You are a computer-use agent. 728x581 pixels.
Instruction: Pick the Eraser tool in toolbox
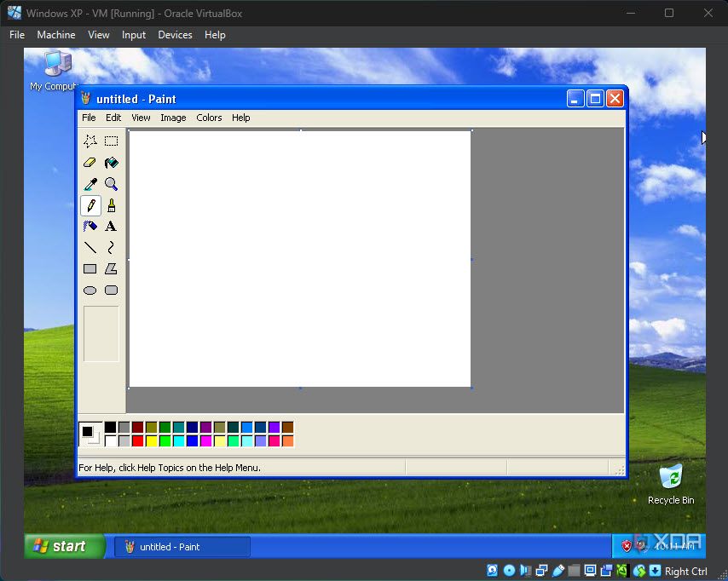click(x=90, y=163)
